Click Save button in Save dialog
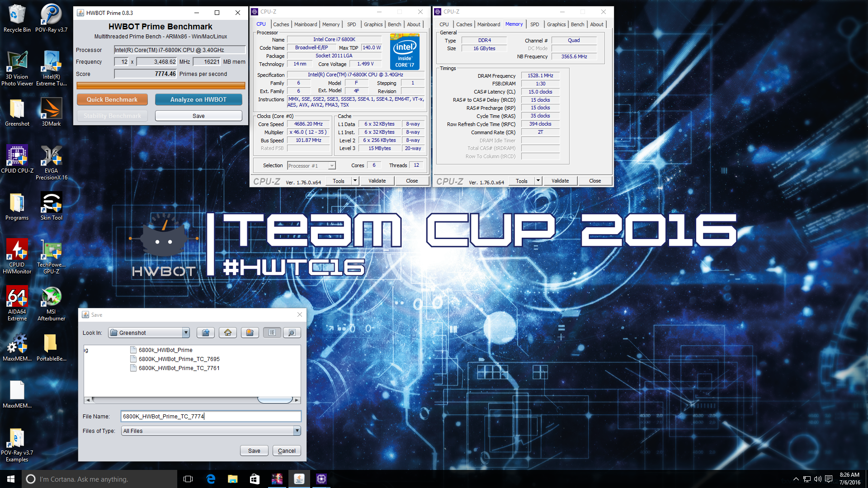The height and width of the screenshot is (488, 868). [254, 450]
